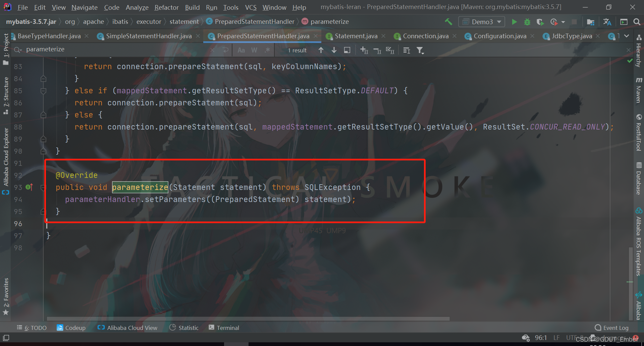Screen dimensions: 644x346
Task: Click the horizontal editor scrollbar
Action: 248,319
